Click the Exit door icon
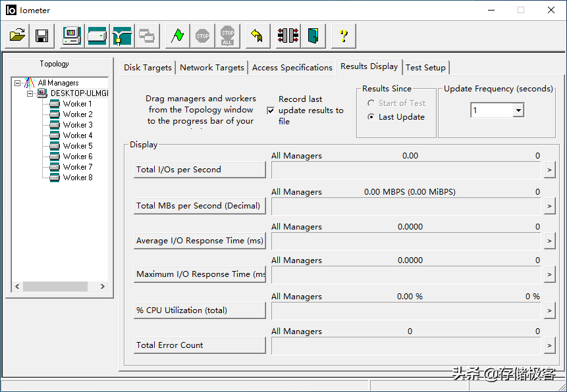 click(x=313, y=36)
